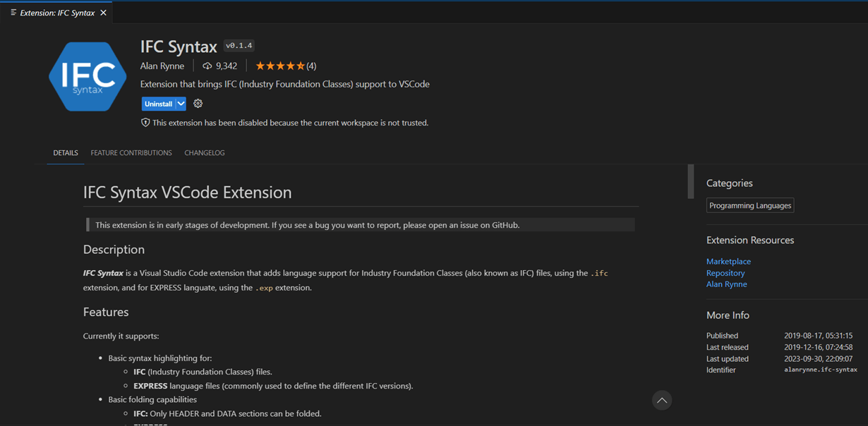Image resolution: width=868 pixels, height=426 pixels.
Task: Open the Uninstall dropdown arrow
Action: (x=181, y=104)
